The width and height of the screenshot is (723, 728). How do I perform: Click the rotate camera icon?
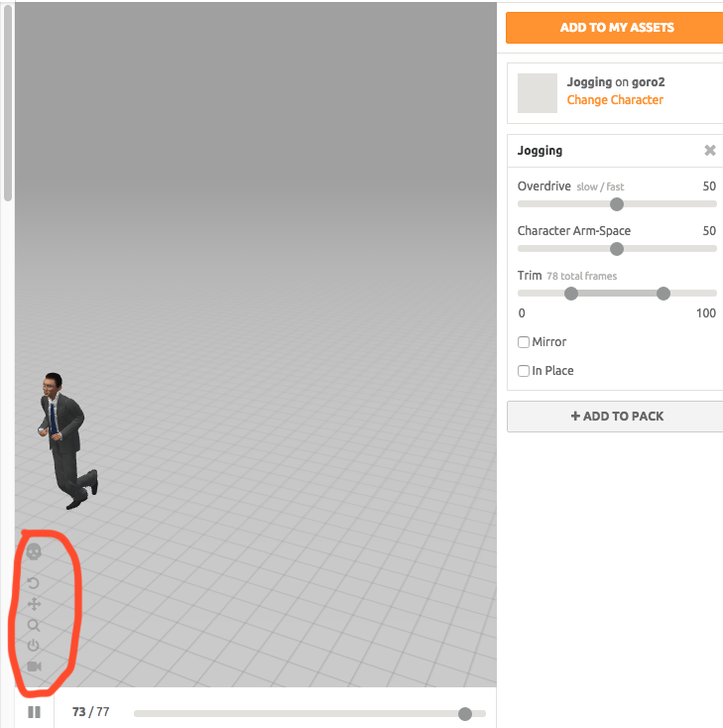tap(33, 583)
